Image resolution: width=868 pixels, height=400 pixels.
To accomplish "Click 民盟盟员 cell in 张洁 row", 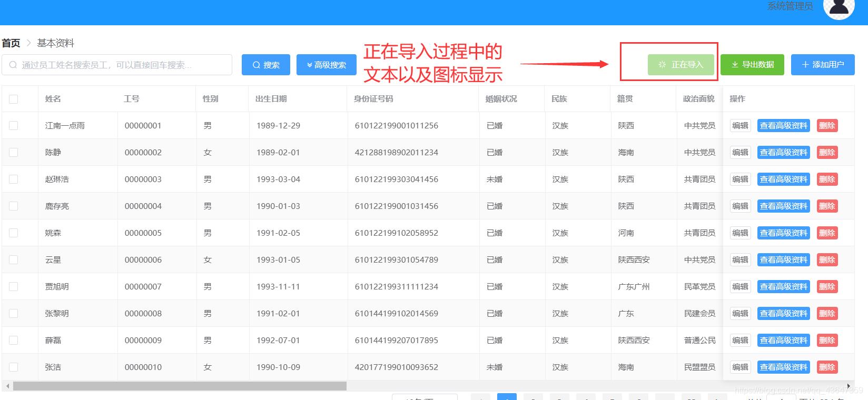I will click(700, 367).
